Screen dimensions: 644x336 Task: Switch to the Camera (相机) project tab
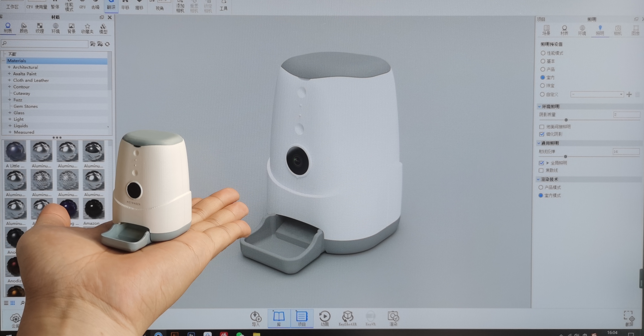coord(617,30)
